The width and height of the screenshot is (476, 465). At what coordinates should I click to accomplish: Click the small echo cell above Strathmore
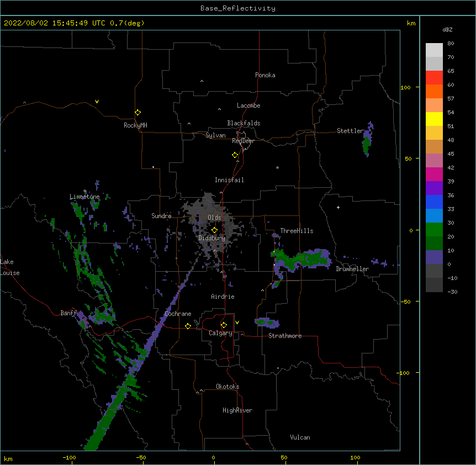[267, 323]
